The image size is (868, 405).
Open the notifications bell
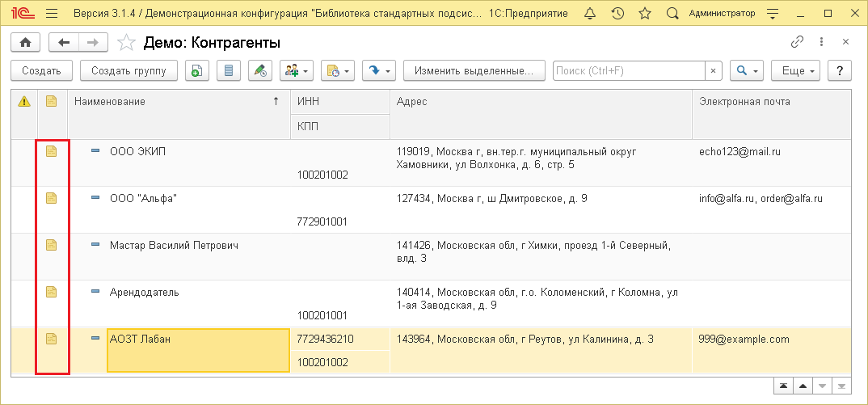pyautogui.click(x=590, y=13)
